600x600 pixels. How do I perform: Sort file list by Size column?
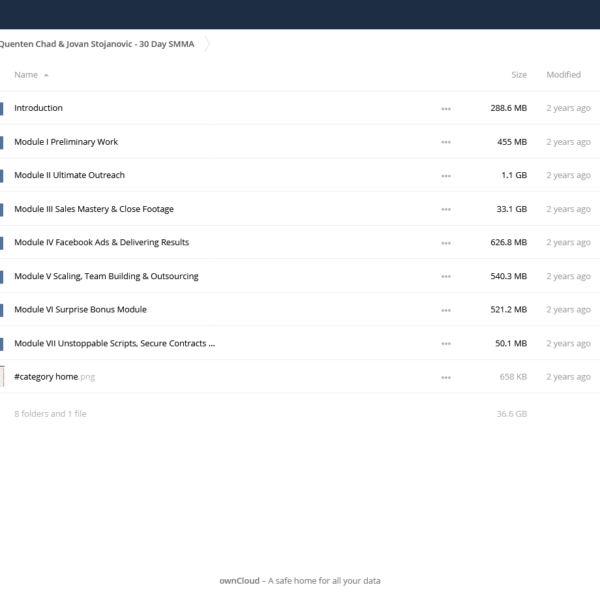coord(519,75)
